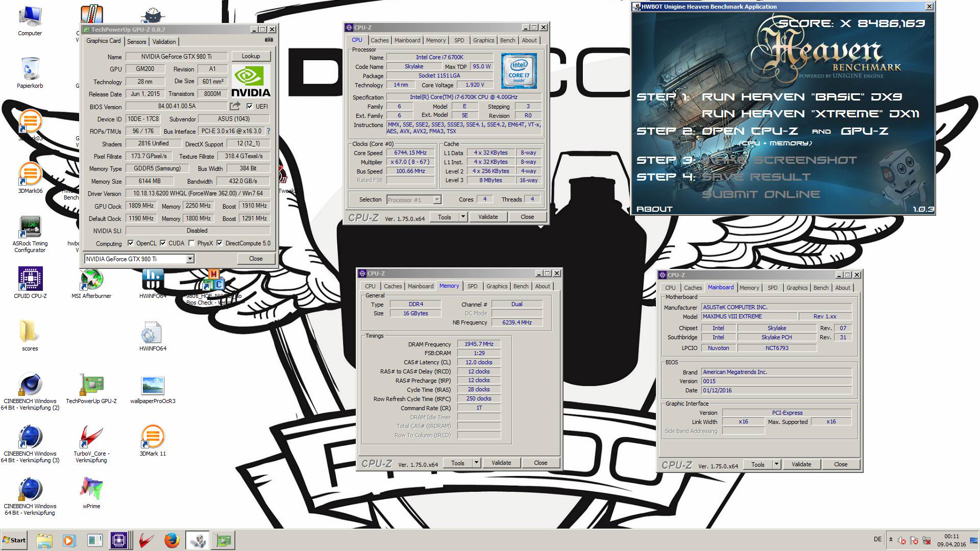Click GPU-Z BIOS export share icon
Viewport: 980px width, 551px height.
pos(235,106)
